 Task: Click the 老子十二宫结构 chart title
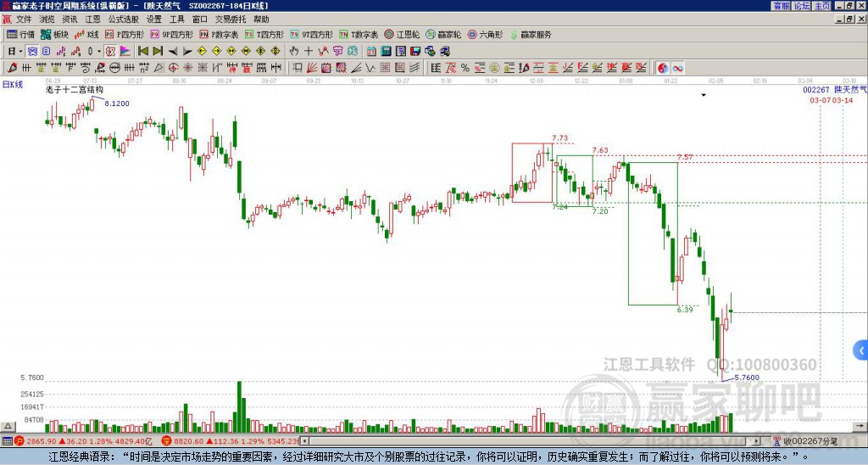point(75,89)
